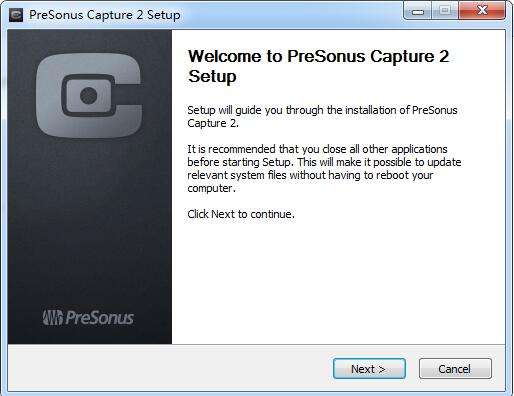The image size is (514, 396).
Task: Click the 'Setup will guide you' paragraph
Action: tap(322, 117)
